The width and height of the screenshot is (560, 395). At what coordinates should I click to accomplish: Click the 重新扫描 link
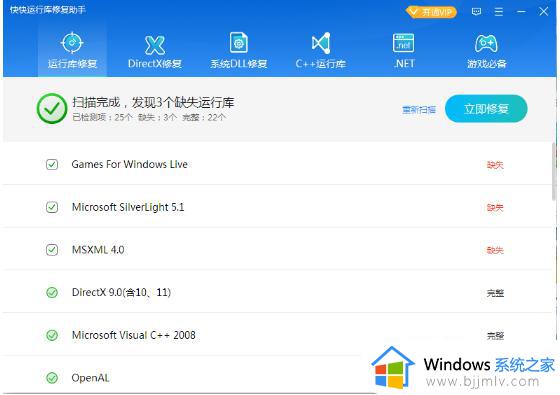tap(419, 110)
